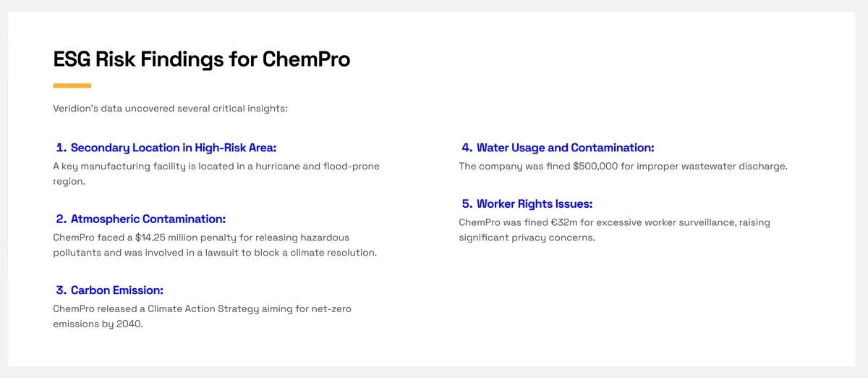868x378 pixels.
Task: Click the number 4 list marker
Action: point(467,148)
